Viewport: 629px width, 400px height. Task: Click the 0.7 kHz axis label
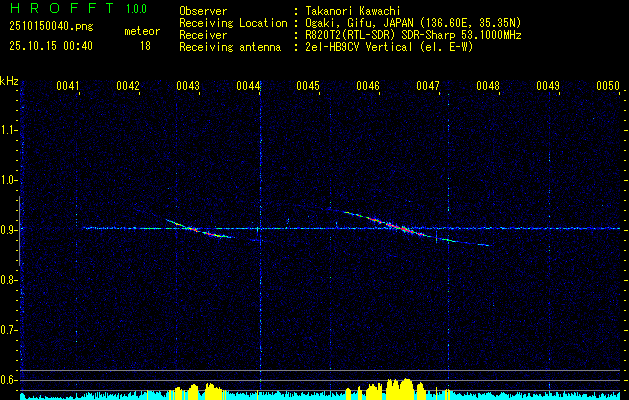[9, 330]
